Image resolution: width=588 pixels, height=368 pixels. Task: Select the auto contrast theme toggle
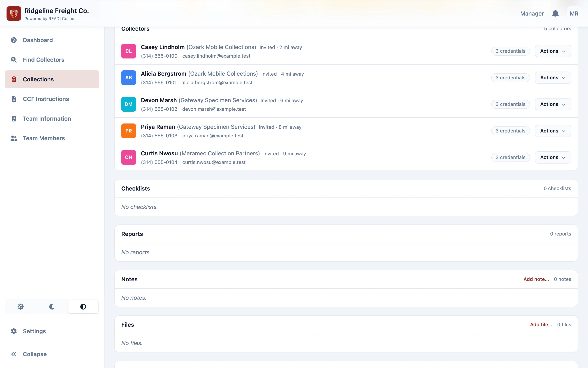(83, 307)
